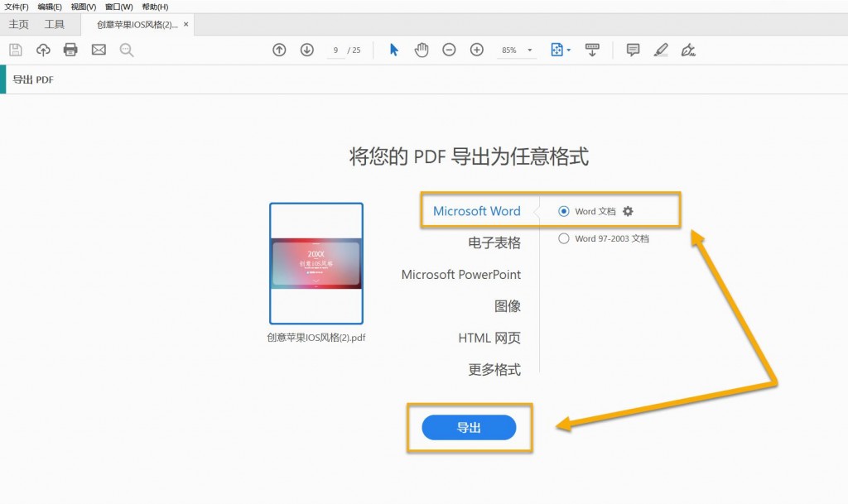This screenshot has width=848, height=504.
Task: Choose 更多格式 export option
Action: [494, 370]
